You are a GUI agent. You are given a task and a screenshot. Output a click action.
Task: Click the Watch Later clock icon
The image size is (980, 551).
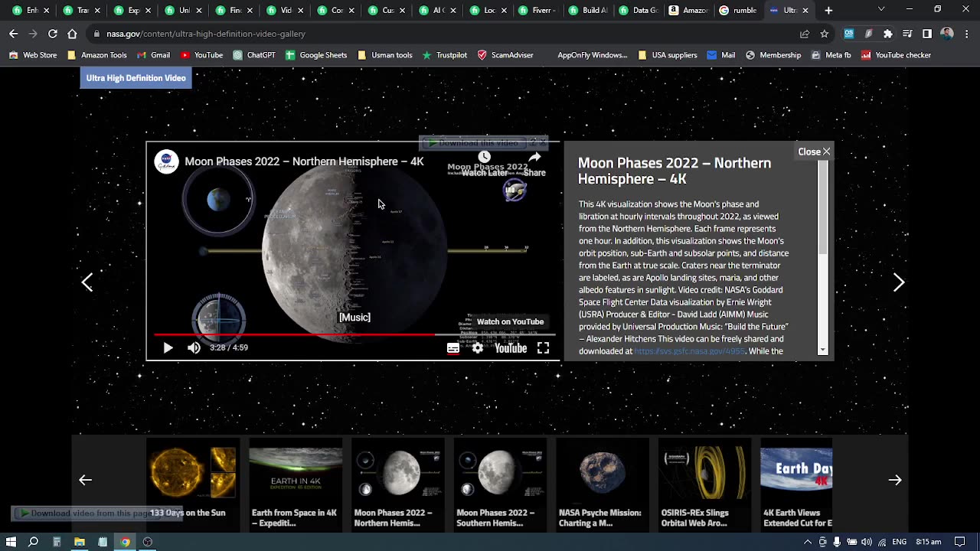(x=484, y=158)
